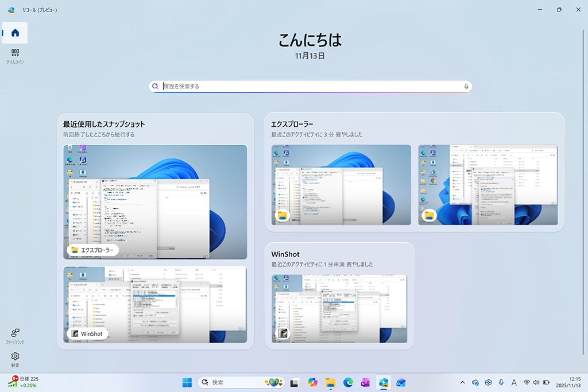Click the microphone icon in search bar

pyautogui.click(x=466, y=87)
